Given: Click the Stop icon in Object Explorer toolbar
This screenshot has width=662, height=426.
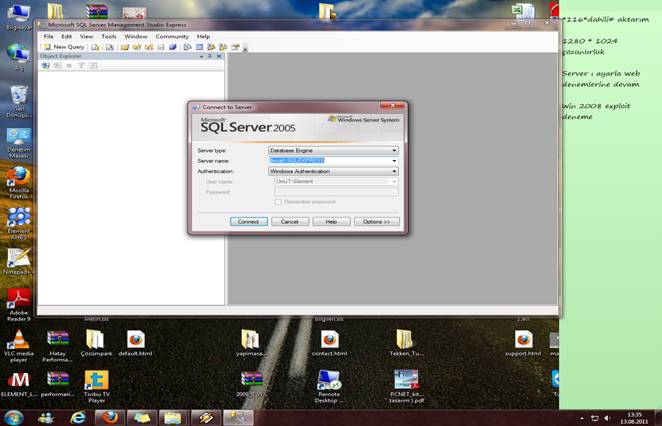Looking at the screenshot, I should coord(69,65).
